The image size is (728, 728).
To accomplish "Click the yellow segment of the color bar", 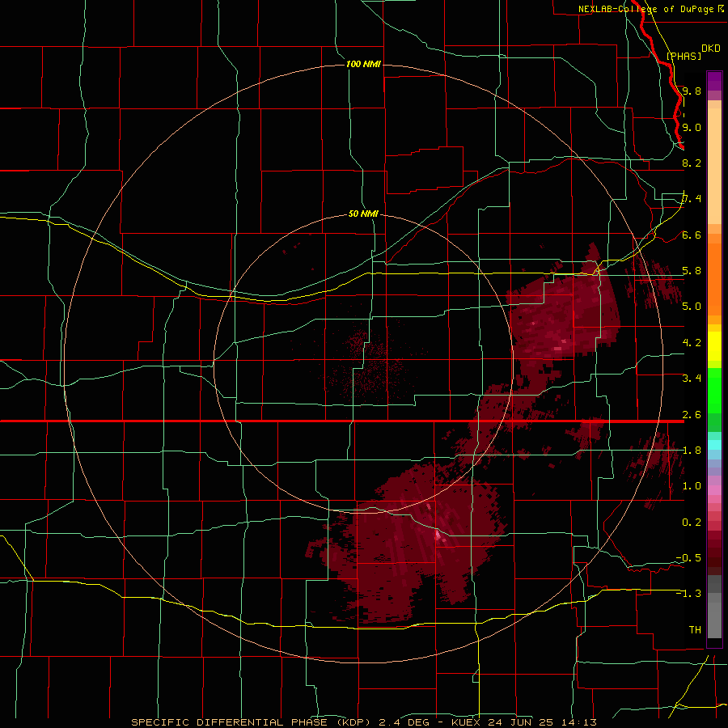I will tap(714, 346).
